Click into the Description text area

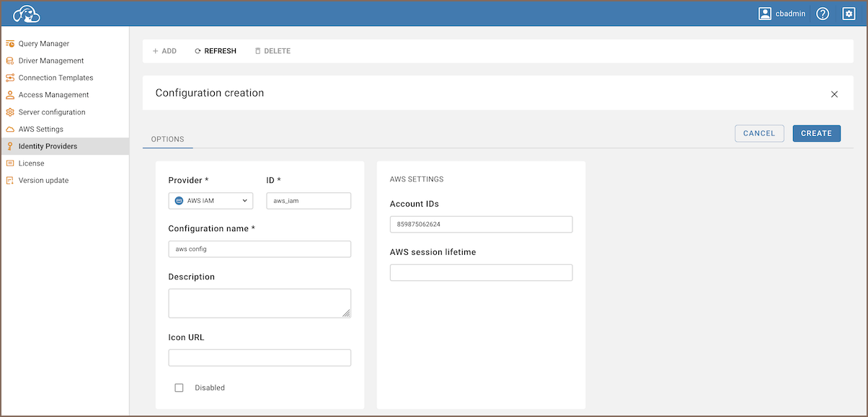259,303
